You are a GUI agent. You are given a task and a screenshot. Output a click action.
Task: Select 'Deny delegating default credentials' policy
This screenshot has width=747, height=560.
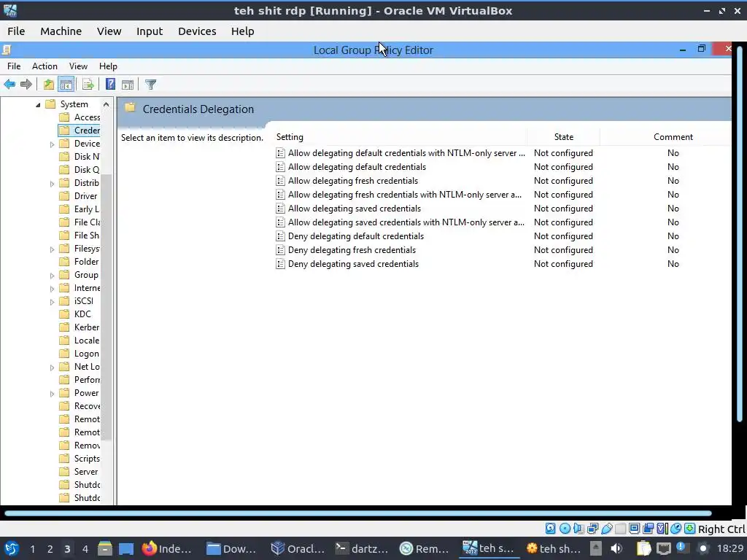356,236
